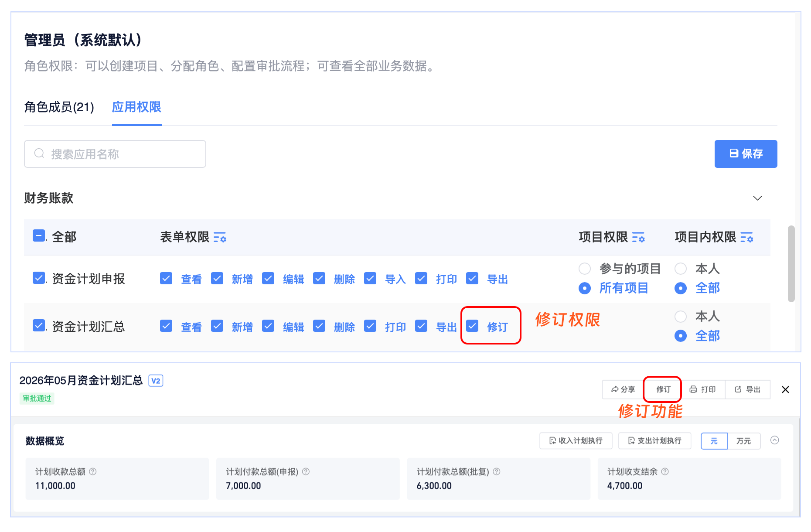Toggle 编辑 permission for 资金计划汇总
811x532 pixels.
point(268,326)
